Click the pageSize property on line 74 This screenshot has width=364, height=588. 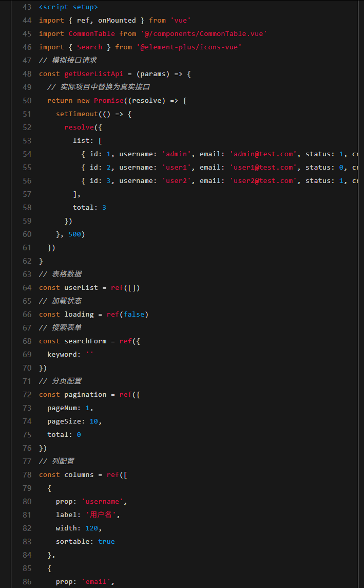pyautogui.click(x=64, y=421)
